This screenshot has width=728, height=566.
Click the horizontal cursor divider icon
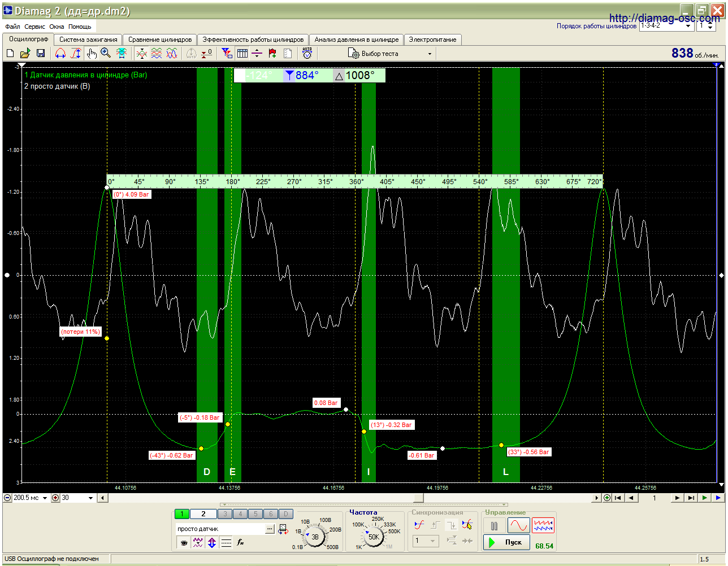pos(257,53)
